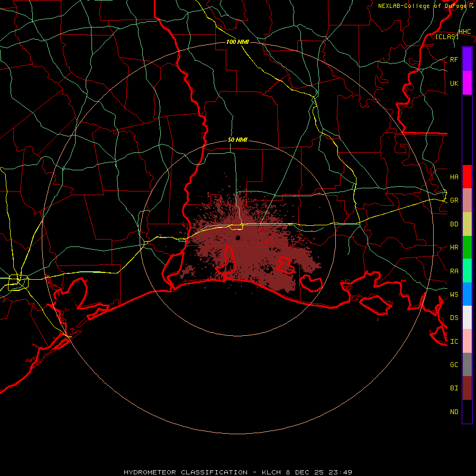
Task: Click the ND legend label
Action: [454, 412]
